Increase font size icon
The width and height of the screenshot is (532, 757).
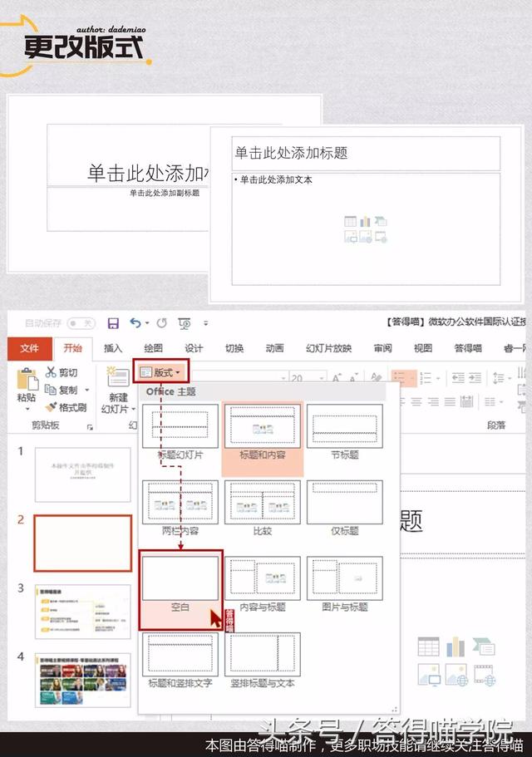[337, 377]
